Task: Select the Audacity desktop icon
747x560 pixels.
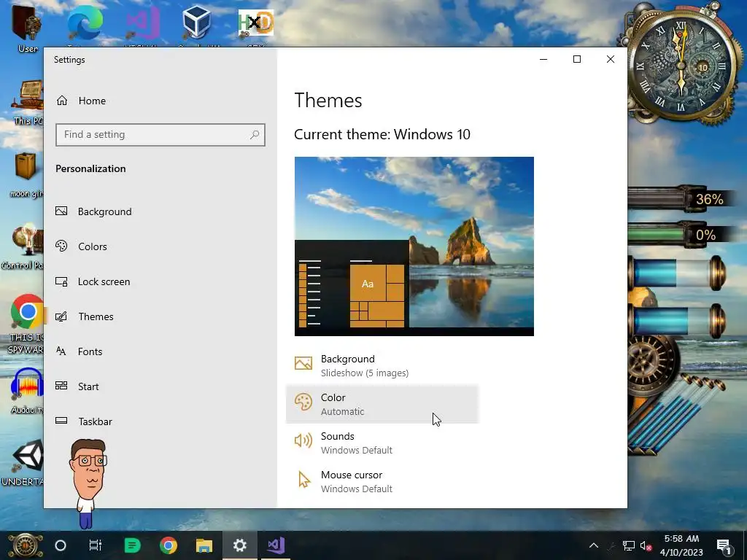Action: point(27,392)
